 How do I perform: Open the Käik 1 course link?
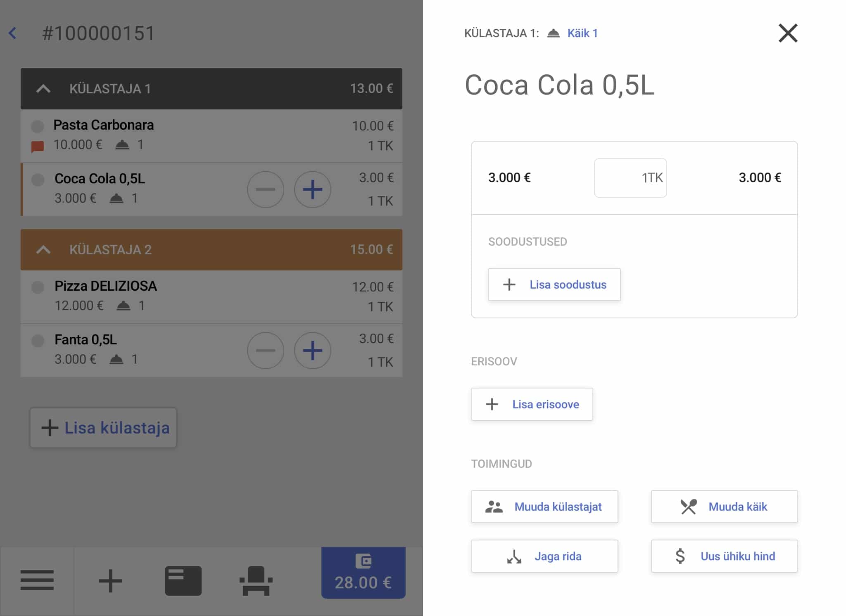click(582, 33)
